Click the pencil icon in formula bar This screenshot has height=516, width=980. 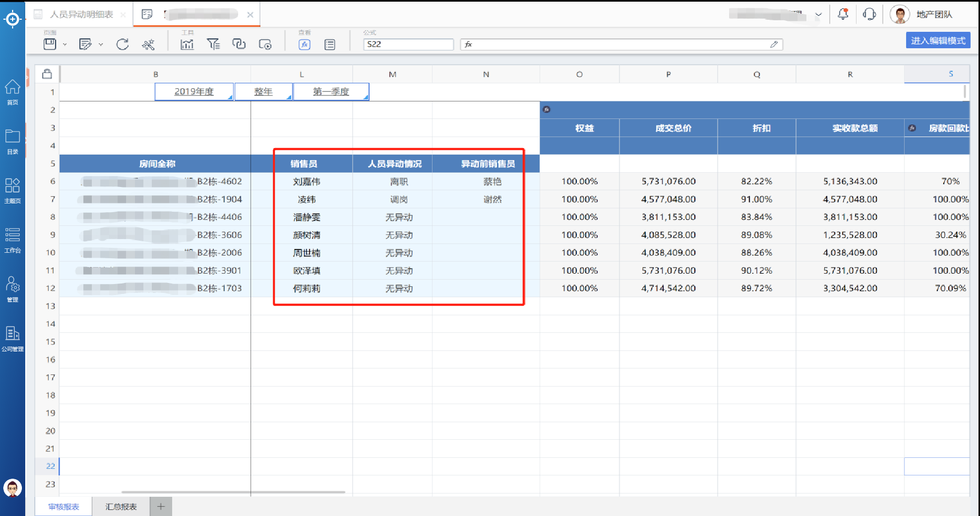coord(774,44)
